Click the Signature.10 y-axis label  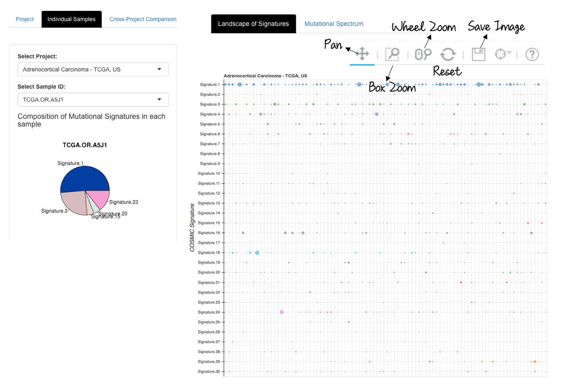[x=208, y=173]
